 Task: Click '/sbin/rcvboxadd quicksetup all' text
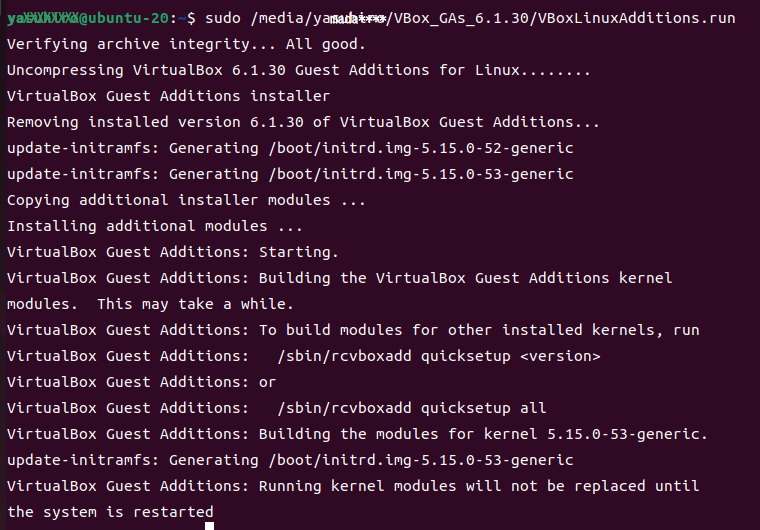(412, 408)
